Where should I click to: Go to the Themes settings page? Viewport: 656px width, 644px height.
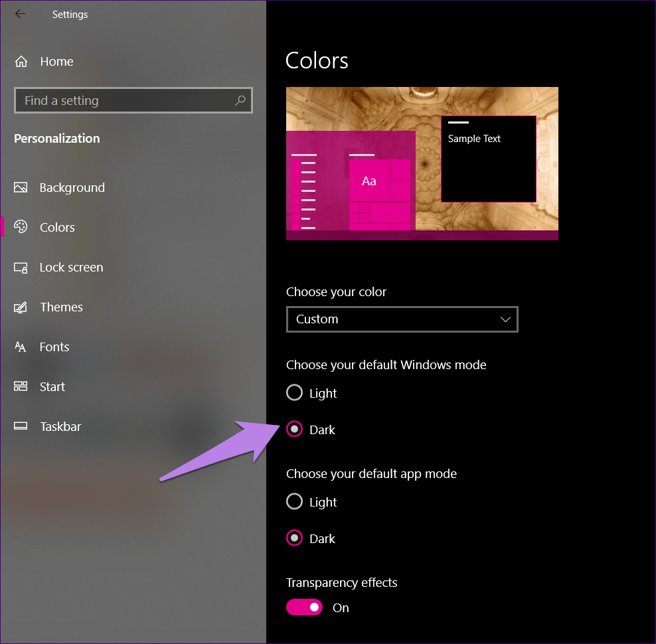(x=61, y=307)
